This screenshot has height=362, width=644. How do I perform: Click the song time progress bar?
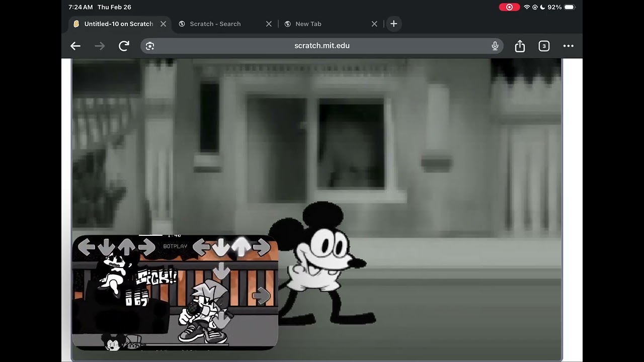point(150,235)
